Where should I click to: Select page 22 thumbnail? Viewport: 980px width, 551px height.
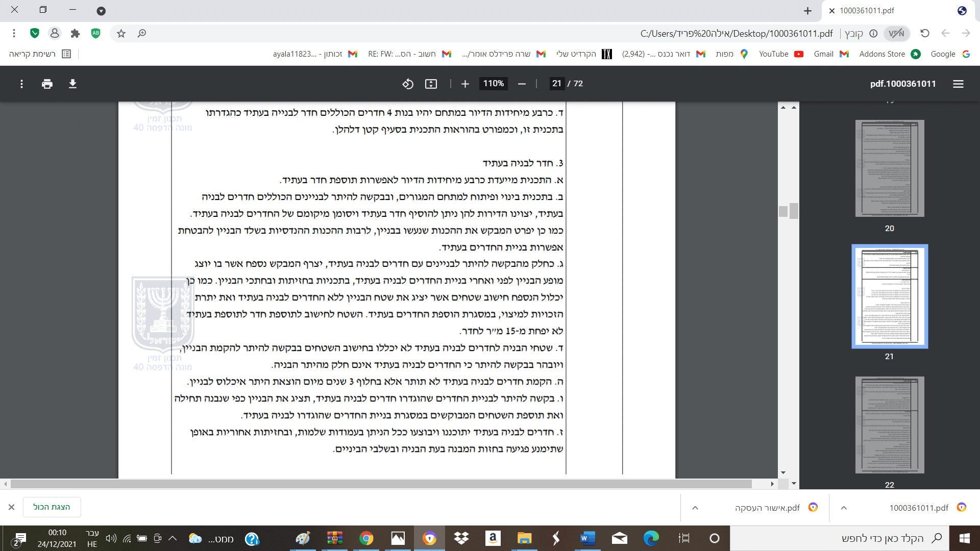pyautogui.click(x=889, y=425)
